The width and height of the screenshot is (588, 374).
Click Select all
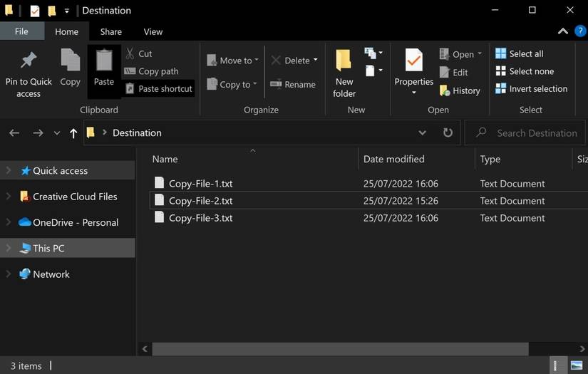click(x=519, y=53)
